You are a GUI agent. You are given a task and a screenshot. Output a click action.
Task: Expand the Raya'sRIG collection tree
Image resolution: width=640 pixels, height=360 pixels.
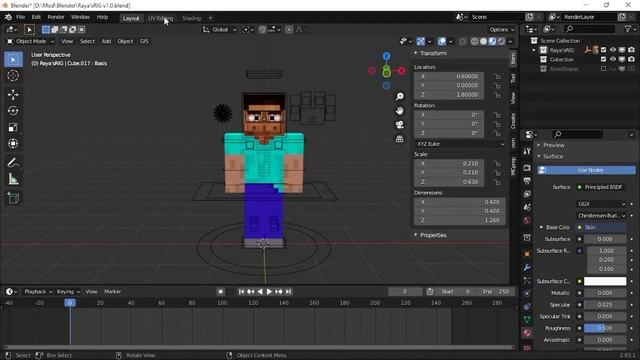(533, 50)
